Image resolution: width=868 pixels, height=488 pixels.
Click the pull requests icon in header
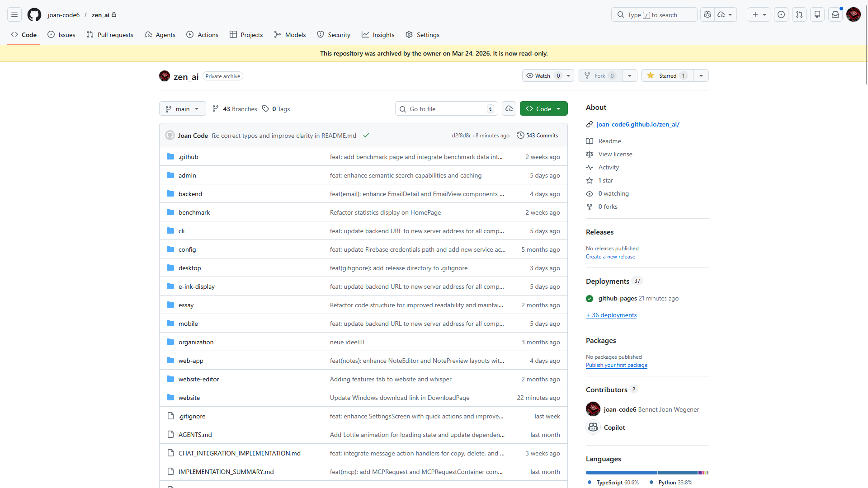(799, 14)
